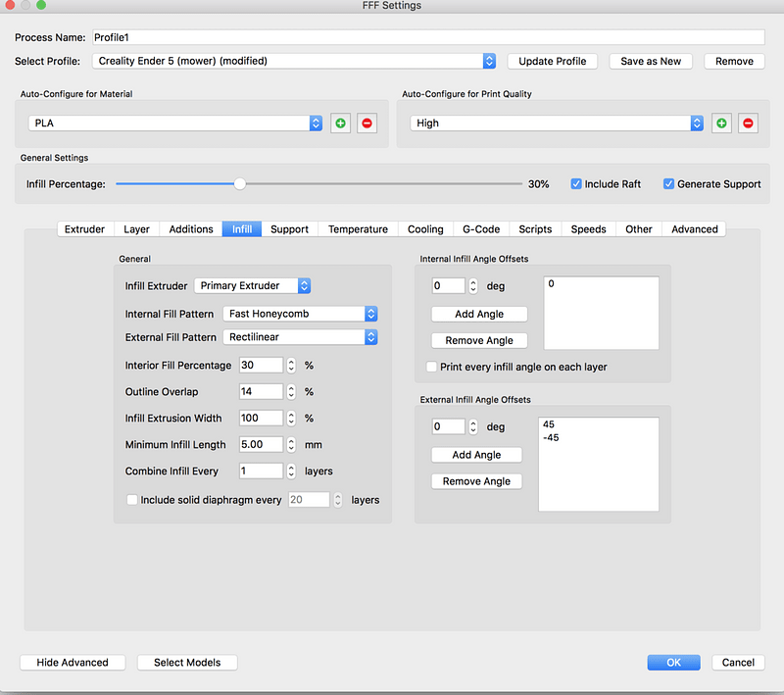This screenshot has height=695, width=784.
Task: Click the Hide Advanced button
Action: coord(73,662)
